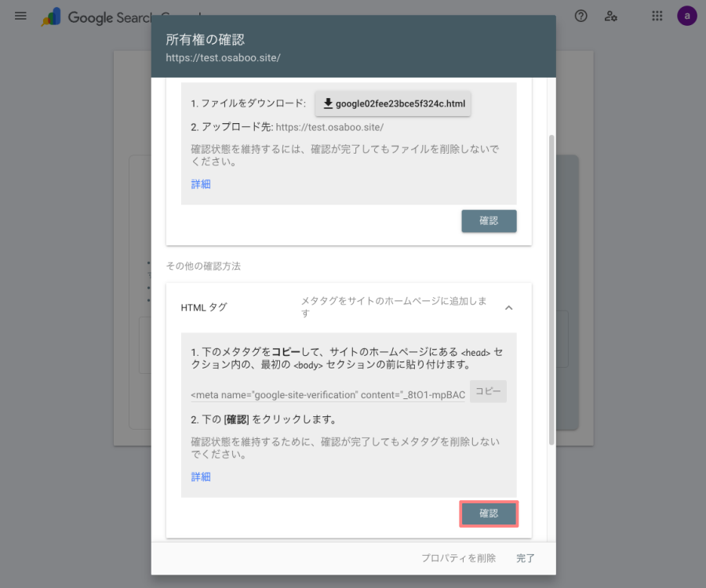Open the hamburger main menu
The height and width of the screenshot is (588, 706).
coord(20,16)
